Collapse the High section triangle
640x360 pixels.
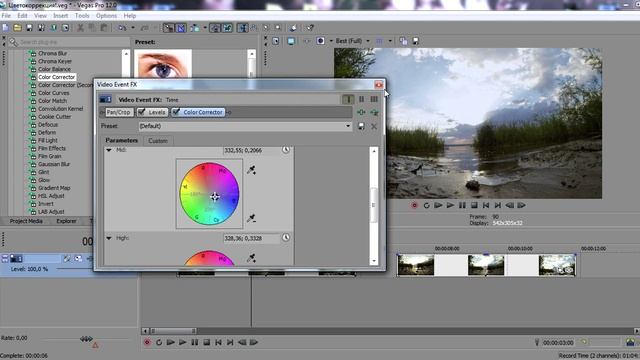[109, 238]
